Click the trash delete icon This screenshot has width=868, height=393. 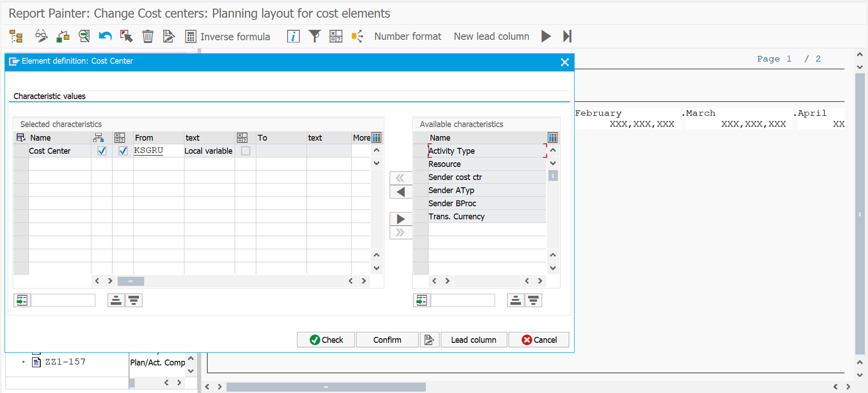[148, 36]
